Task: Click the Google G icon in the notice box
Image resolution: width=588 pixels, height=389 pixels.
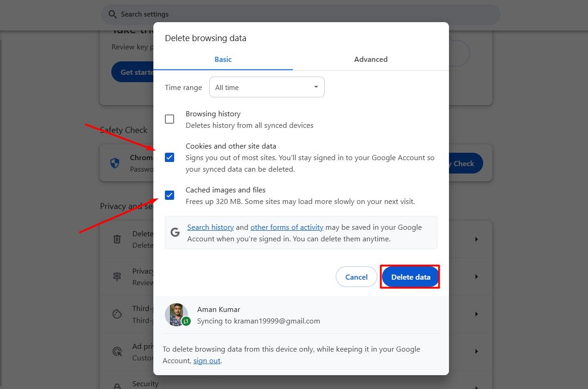Action: pos(175,232)
